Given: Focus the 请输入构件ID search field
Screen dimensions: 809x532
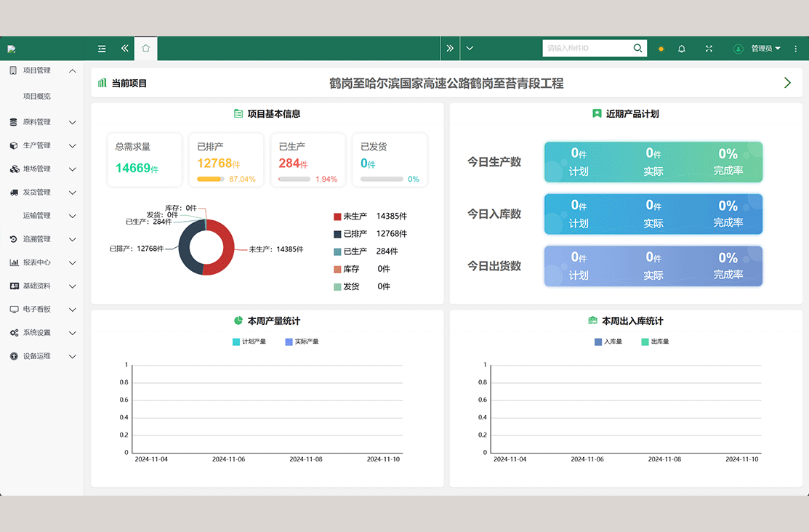Looking at the screenshot, I should tap(588, 48).
